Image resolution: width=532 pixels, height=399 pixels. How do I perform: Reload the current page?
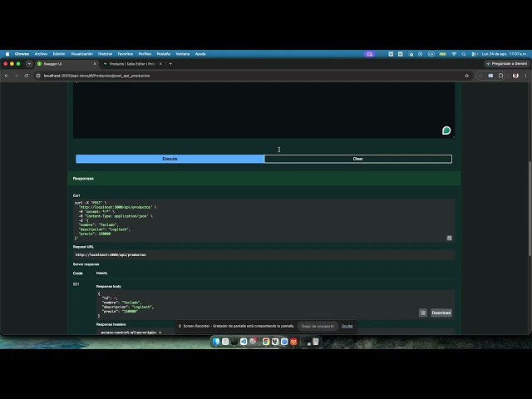click(26, 76)
